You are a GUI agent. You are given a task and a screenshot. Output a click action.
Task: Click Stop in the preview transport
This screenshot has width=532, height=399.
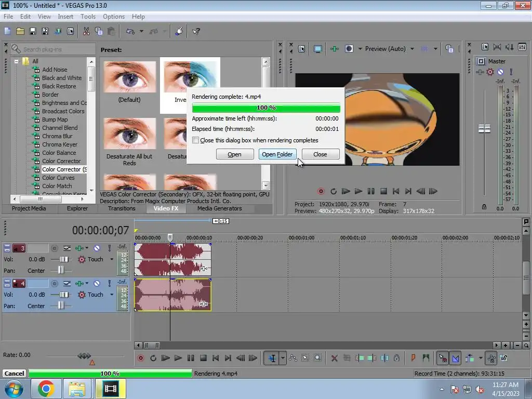(383, 191)
